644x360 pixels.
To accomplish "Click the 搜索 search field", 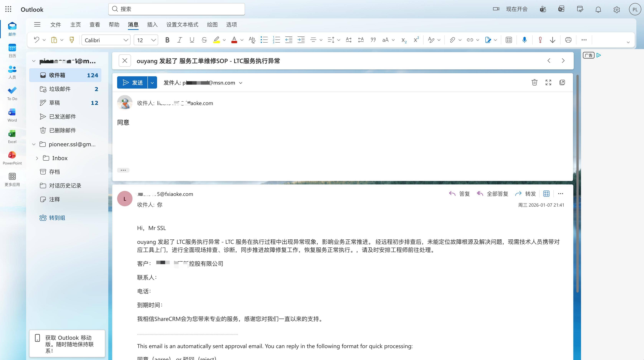I will pos(176,9).
